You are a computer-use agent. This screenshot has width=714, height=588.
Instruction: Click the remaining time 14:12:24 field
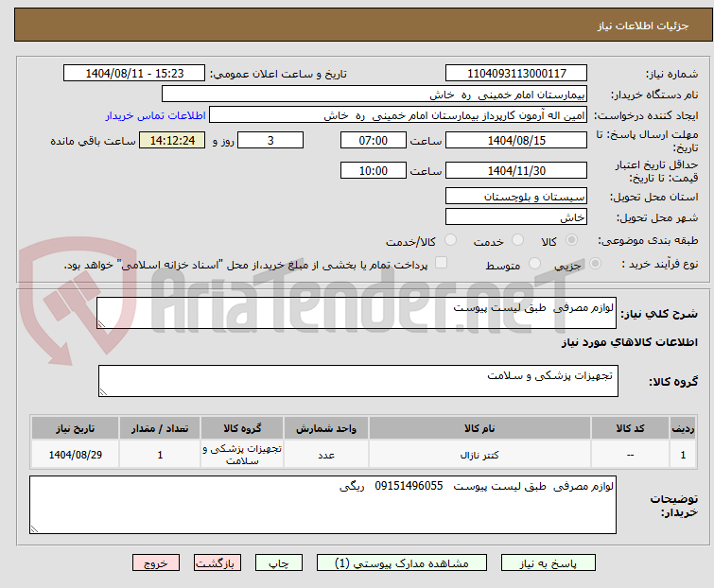pos(172,140)
